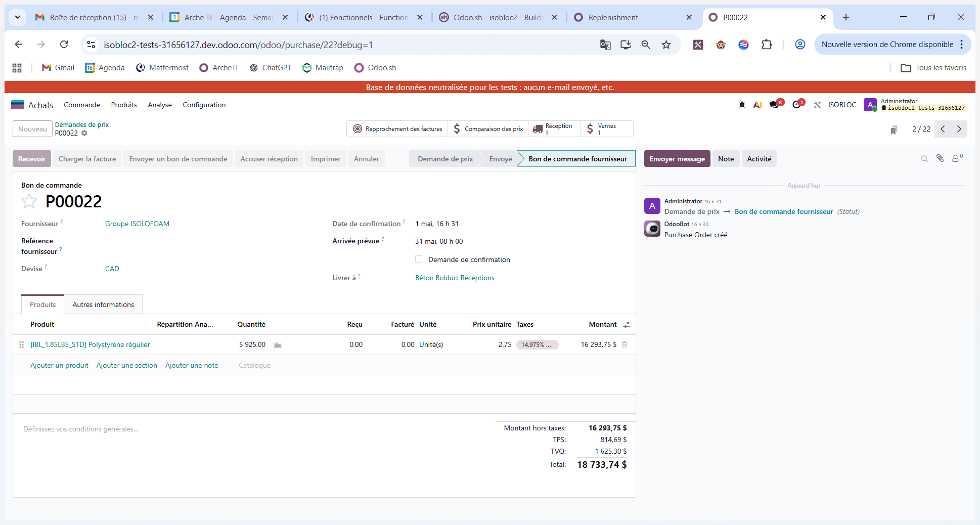Open the Produits menu
The height and width of the screenshot is (525, 980).
[124, 105]
